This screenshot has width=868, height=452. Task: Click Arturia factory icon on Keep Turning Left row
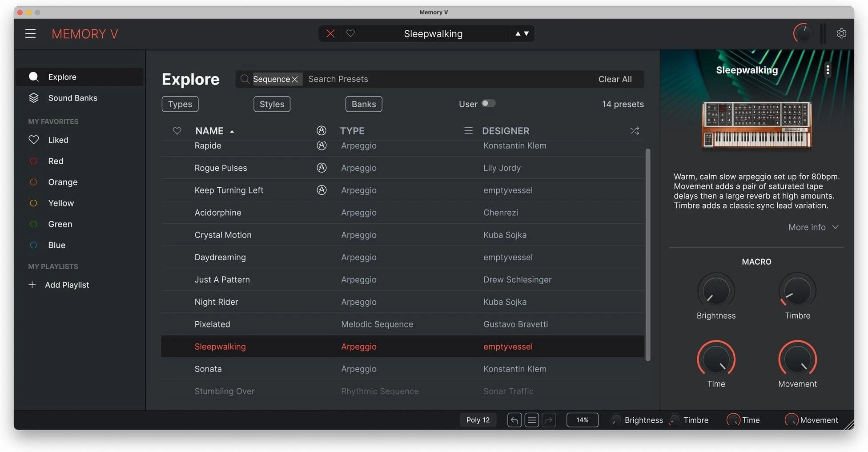click(321, 190)
